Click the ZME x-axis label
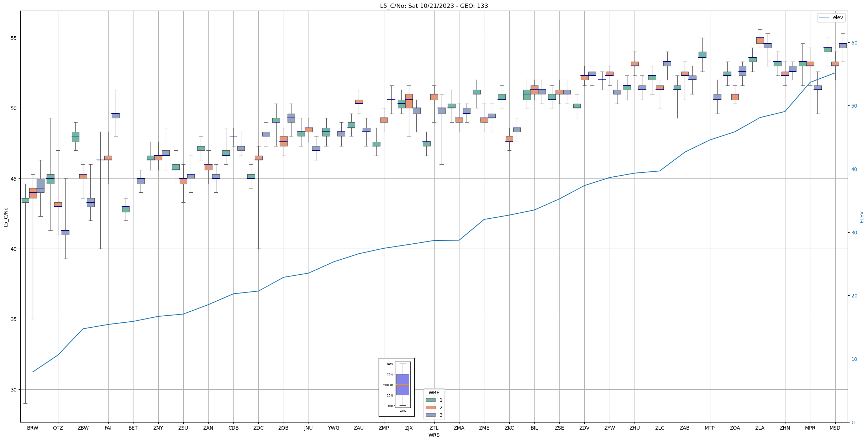The image size is (868, 441). (484, 428)
